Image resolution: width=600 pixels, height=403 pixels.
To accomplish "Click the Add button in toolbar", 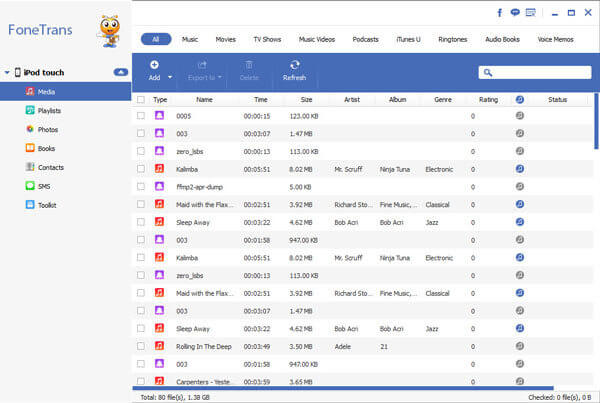I will coord(154,70).
